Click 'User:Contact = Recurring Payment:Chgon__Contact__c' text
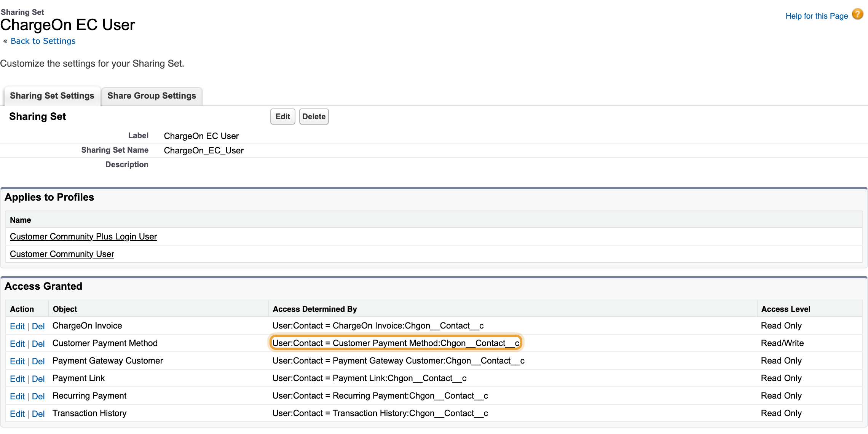This screenshot has width=868, height=434. click(380, 396)
